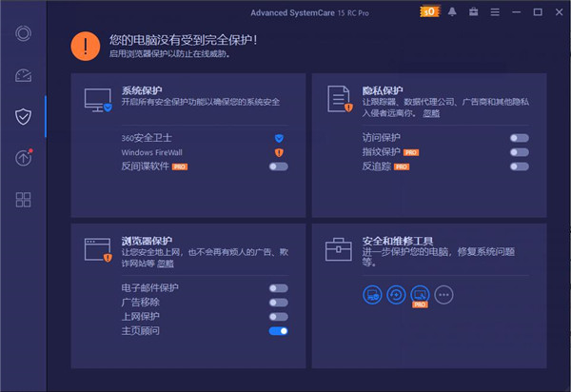Screen dimensions: 571x392
Task: Click the 安全和维修工具 toolbox icon
Action: point(339,249)
